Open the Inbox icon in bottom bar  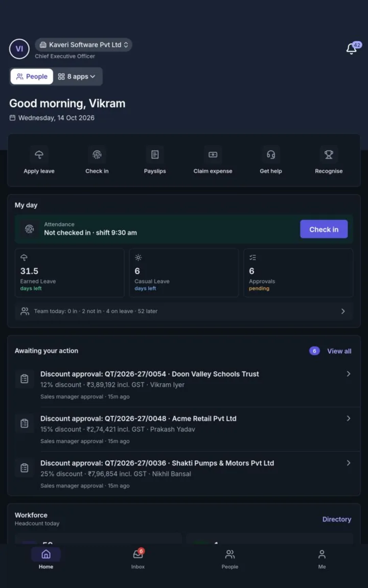[138, 554]
